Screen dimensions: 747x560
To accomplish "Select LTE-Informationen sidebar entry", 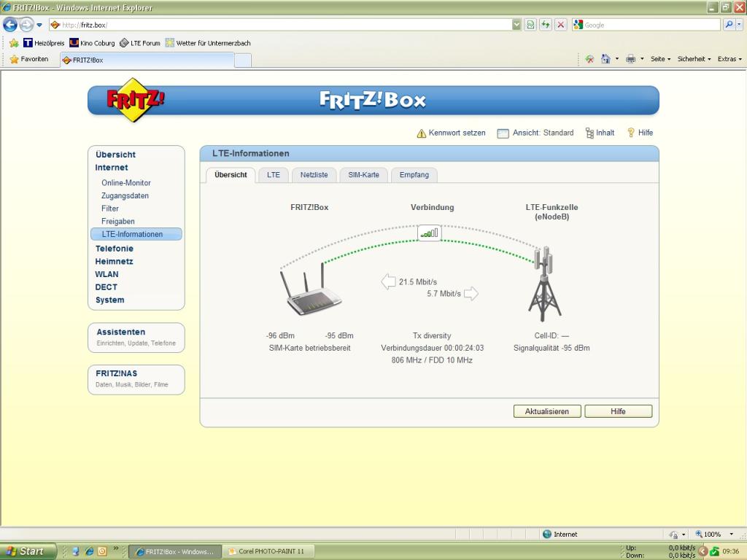I will [x=136, y=234].
